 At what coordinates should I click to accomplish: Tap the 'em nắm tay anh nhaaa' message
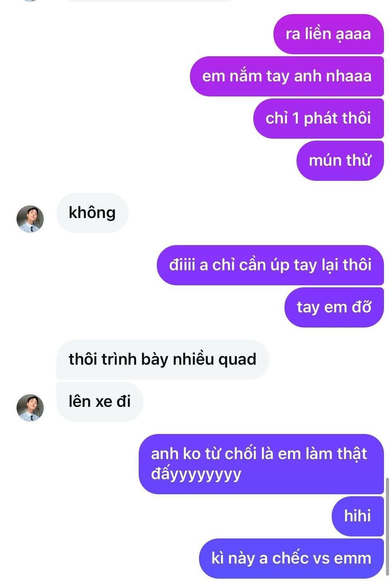[287, 76]
